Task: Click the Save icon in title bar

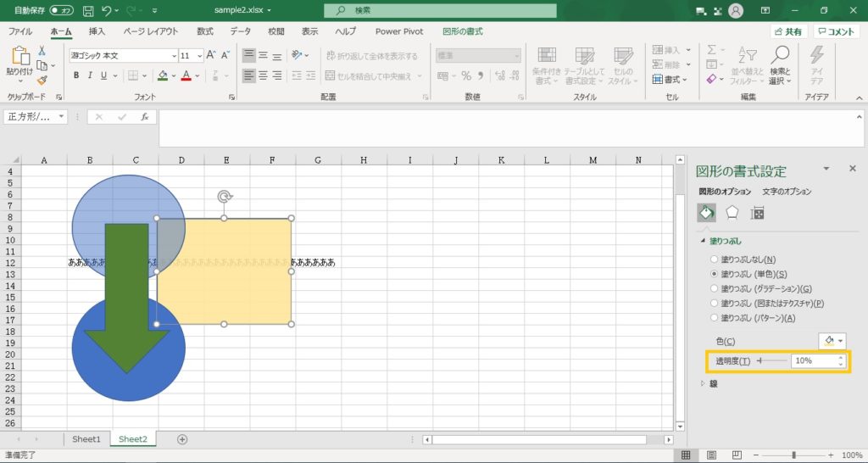Action: 89,11
